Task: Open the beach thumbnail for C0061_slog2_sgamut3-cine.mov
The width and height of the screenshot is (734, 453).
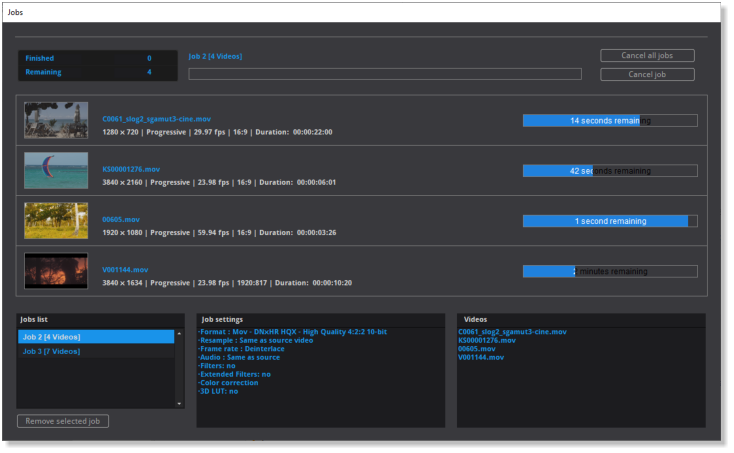Action: [x=56, y=120]
